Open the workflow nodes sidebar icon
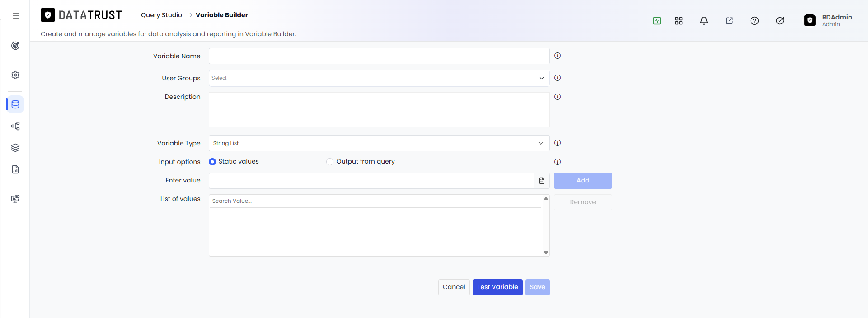The width and height of the screenshot is (868, 318). tap(15, 126)
